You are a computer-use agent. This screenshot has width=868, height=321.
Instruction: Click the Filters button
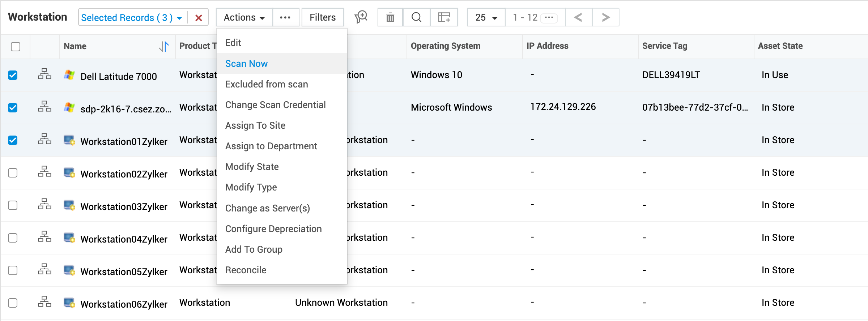point(322,17)
